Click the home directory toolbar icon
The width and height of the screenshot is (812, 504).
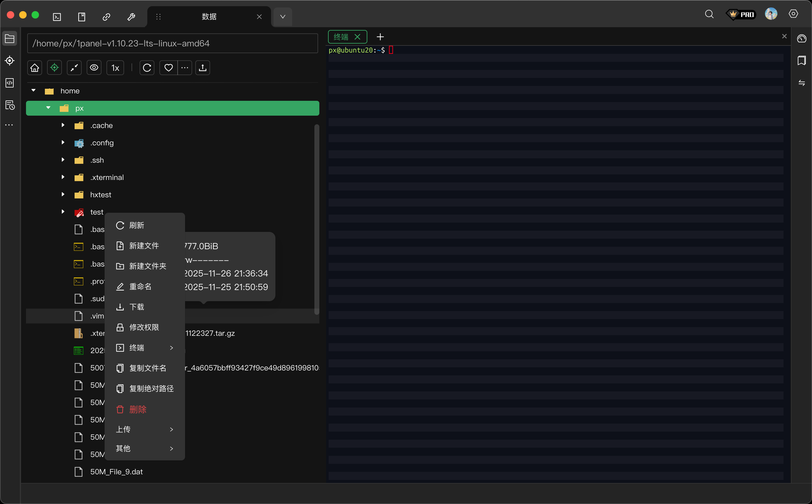pyautogui.click(x=35, y=68)
